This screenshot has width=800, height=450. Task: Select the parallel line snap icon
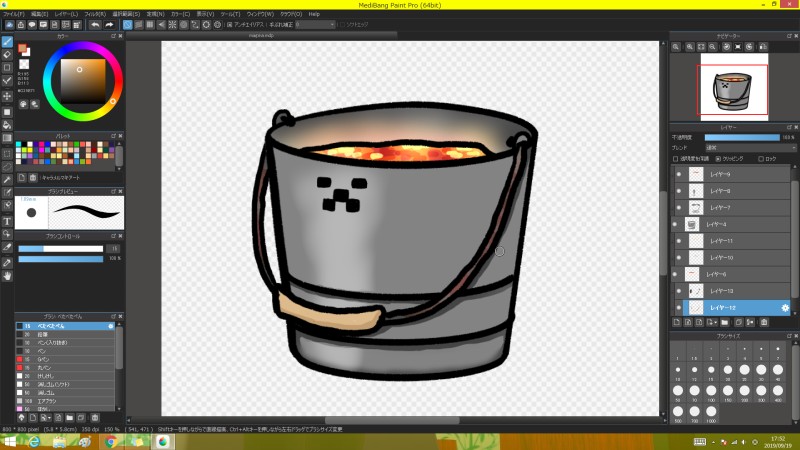click(139, 24)
